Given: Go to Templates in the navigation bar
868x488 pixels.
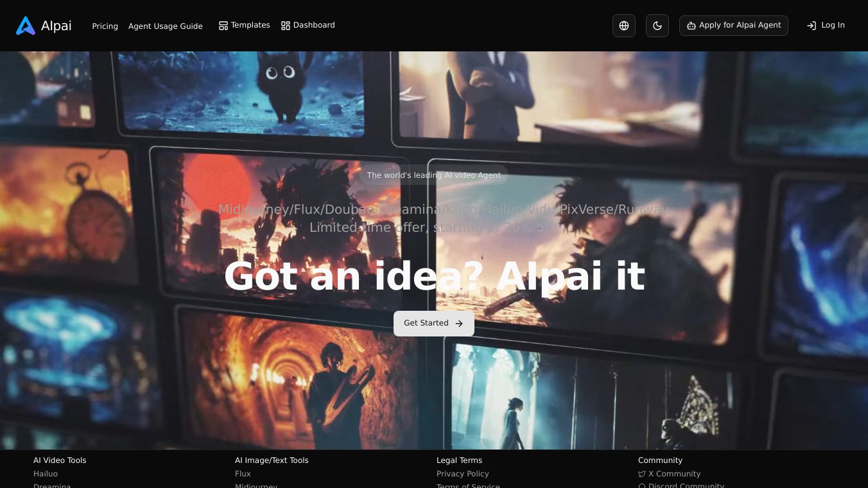Looking at the screenshot, I should coord(244,25).
